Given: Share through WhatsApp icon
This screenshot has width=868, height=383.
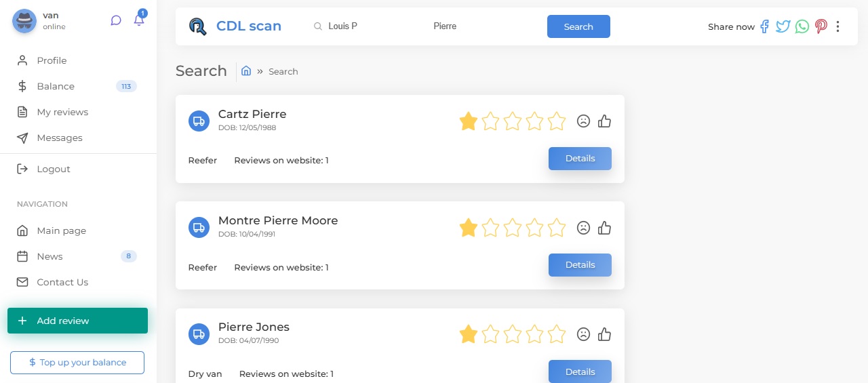Looking at the screenshot, I should pyautogui.click(x=802, y=26).
